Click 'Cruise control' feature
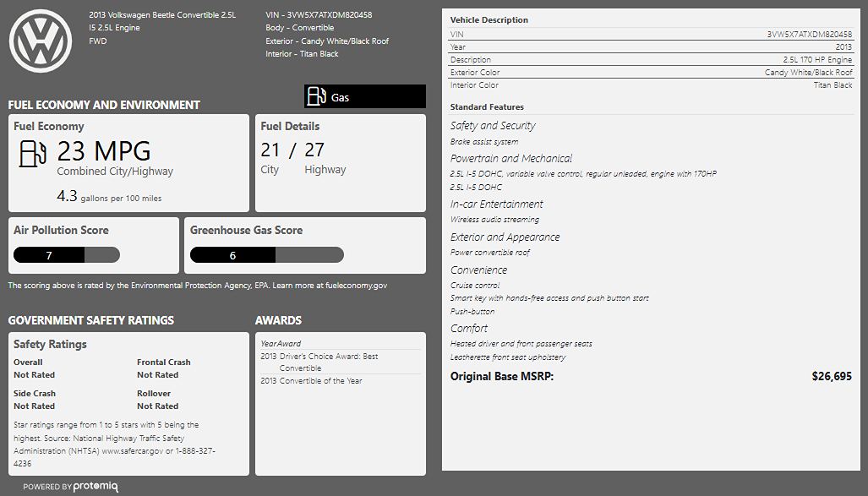The image size is (868, 496). [475, 286]
